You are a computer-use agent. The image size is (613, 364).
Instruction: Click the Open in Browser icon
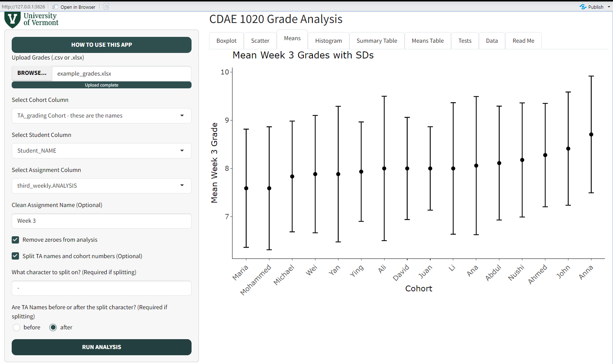(55, 7)
